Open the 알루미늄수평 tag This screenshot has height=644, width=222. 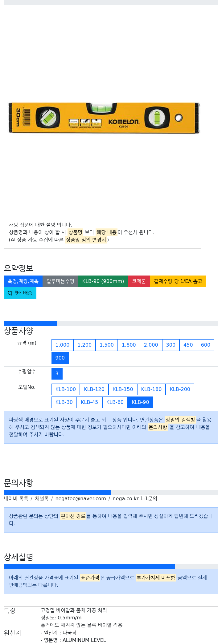[x=60, y=281]
